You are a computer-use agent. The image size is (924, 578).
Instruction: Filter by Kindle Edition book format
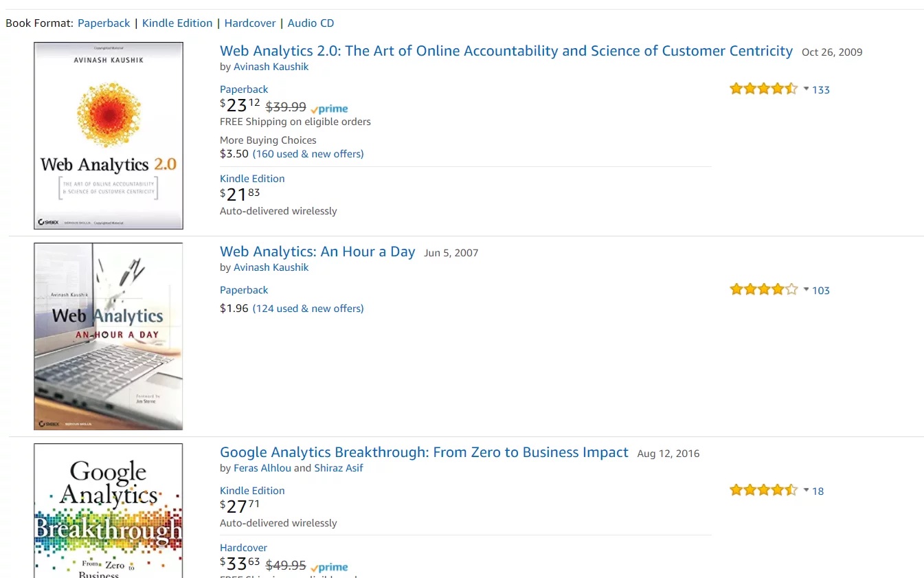(177, 23)
